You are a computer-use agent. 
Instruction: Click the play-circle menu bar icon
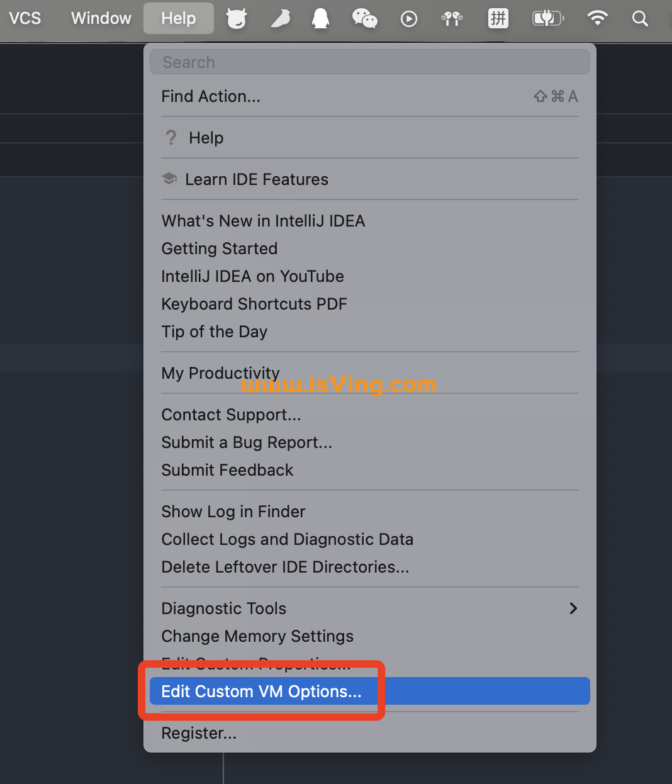pos(408,19)
